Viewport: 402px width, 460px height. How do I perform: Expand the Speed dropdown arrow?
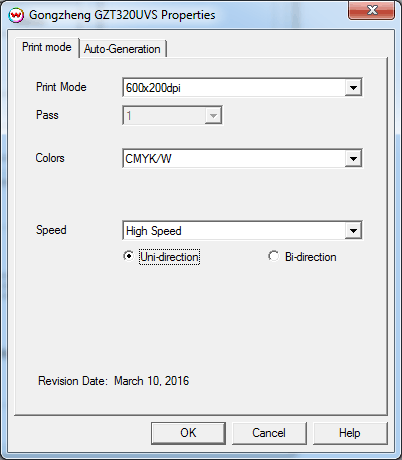coord(353,230)
